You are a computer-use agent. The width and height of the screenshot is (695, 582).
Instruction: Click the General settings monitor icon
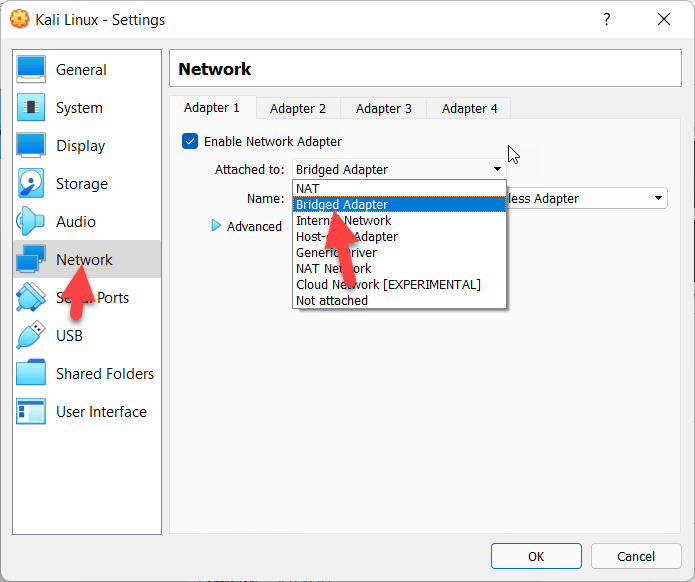coord(31,69)
